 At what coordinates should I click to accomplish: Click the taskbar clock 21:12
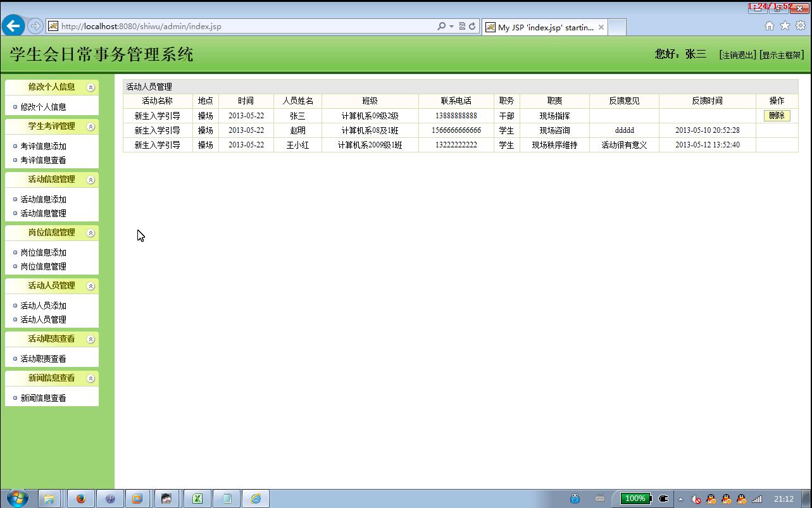coord(784,499)
